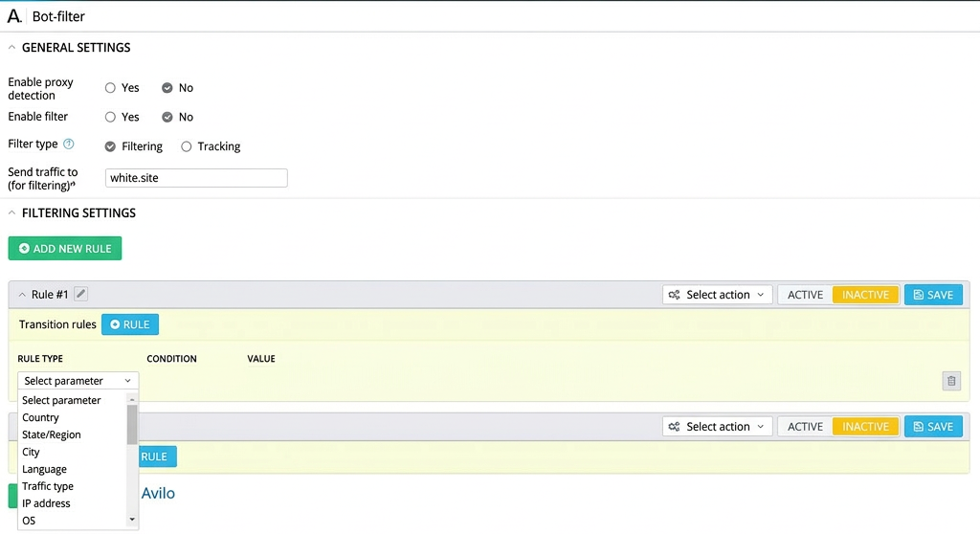Viewport: 980px width, 534px height.
Task: Click the RULE TYPE column header
Action: (x=40, y=359)
